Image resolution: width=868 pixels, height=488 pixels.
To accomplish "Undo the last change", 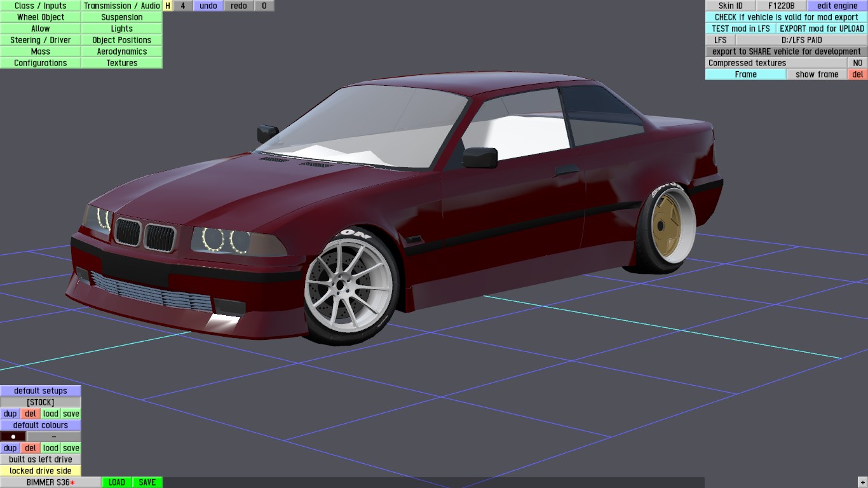I will click(208, 6).
